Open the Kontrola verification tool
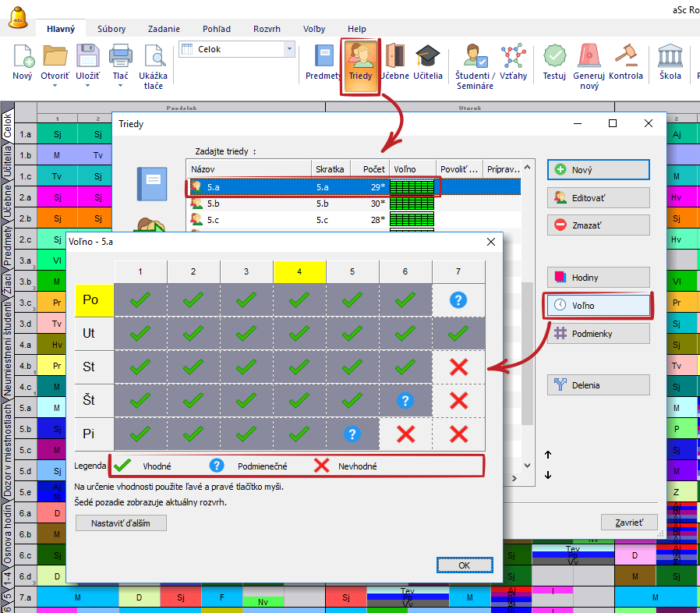 click(625, 62)
